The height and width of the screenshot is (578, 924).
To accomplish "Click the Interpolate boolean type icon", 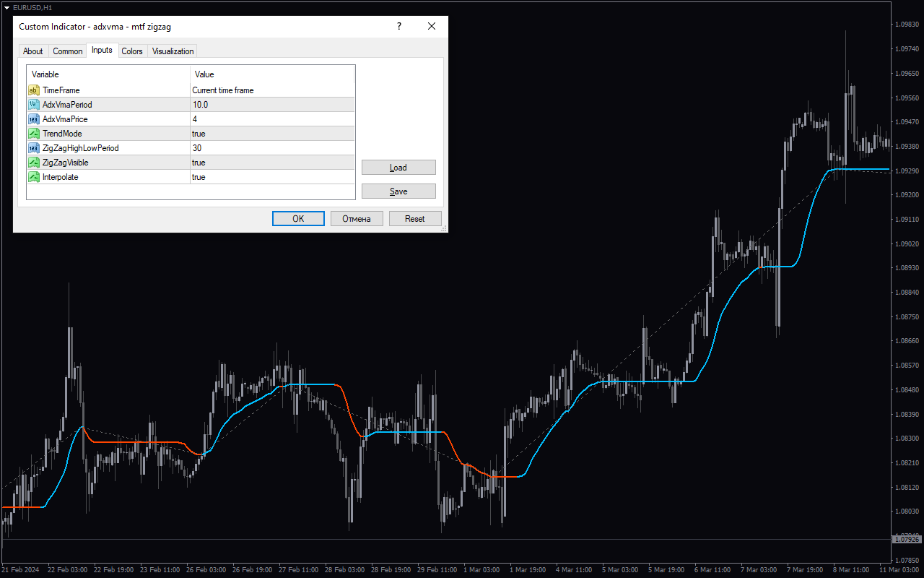I will pyautogui.click(x=33, y=177).
